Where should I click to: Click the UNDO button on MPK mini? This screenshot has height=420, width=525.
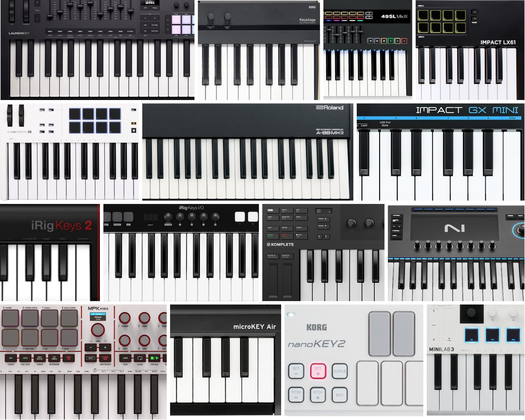click(x=125, y=358)
